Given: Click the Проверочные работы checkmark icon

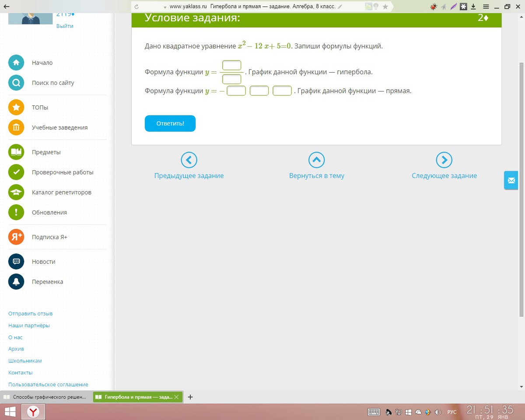Looking at the screenshot, I should pyautogui.click(x=16, y=172).
